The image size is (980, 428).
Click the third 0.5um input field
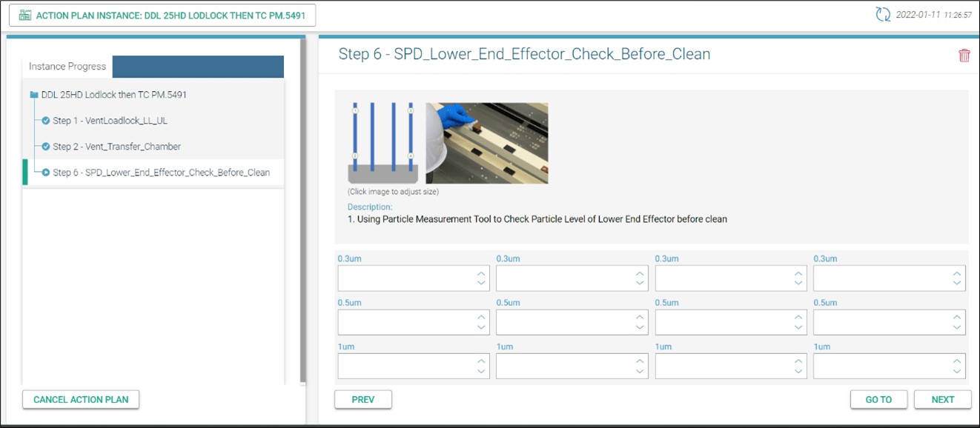[731, 322]
